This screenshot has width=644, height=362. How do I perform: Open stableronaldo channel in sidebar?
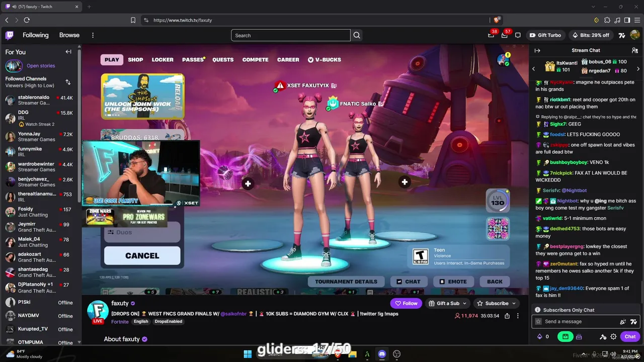(x=39, y=100)
